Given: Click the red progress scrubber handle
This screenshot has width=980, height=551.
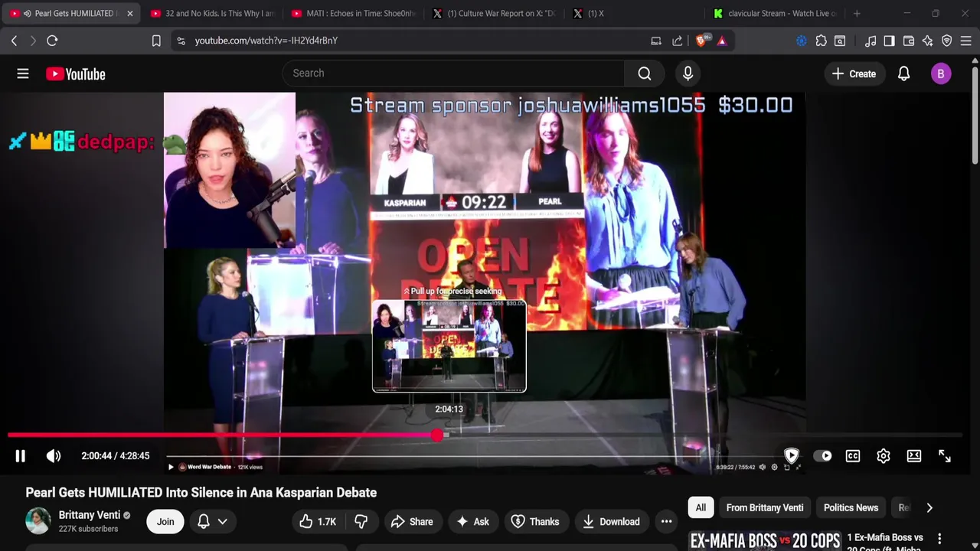Looking at the screenshot, I should [x=437, y=435].
